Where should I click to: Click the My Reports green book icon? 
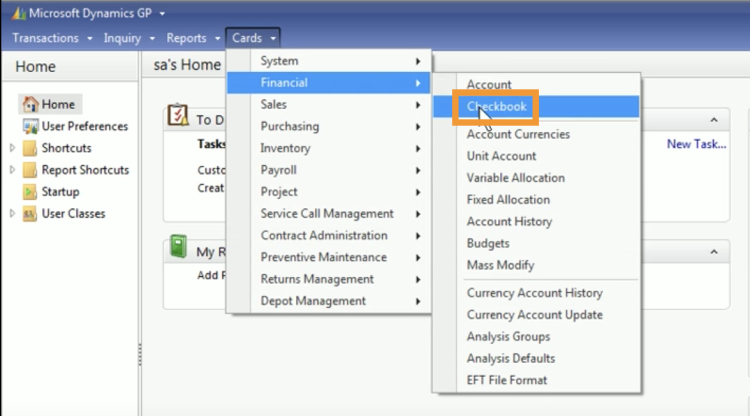178,247
